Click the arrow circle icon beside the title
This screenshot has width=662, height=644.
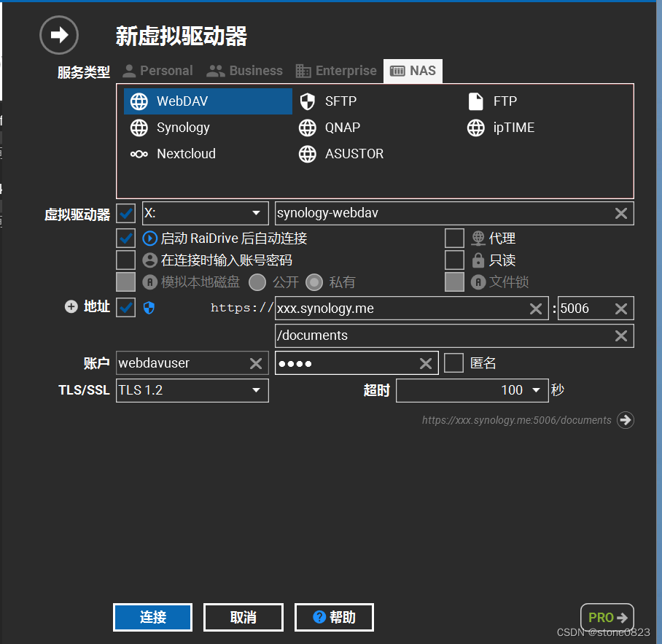(59, 35)
